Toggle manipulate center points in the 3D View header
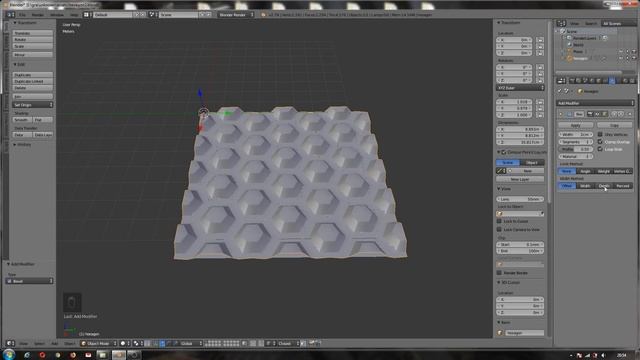This screenshot has height=360, width=640. [x=147, y=343]
